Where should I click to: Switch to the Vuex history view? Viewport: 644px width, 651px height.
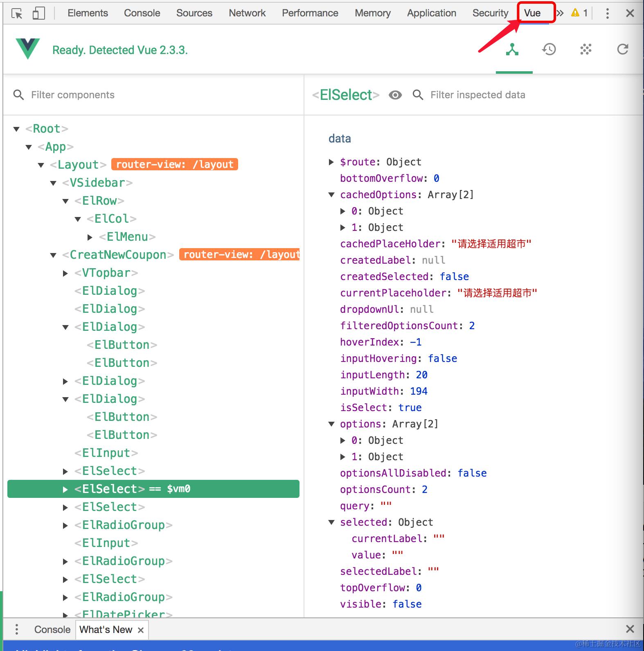pyautogui.click(x=549, y=50)
